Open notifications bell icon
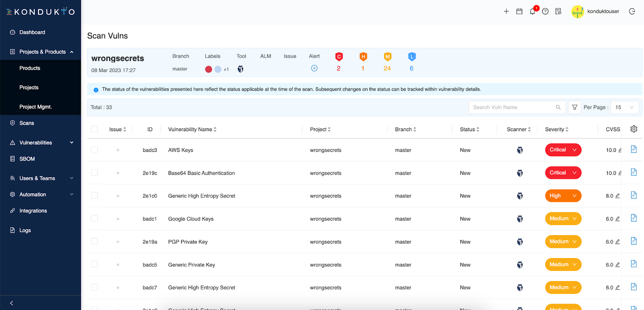This screenshot has height=310, width=644. click(533, 11)
